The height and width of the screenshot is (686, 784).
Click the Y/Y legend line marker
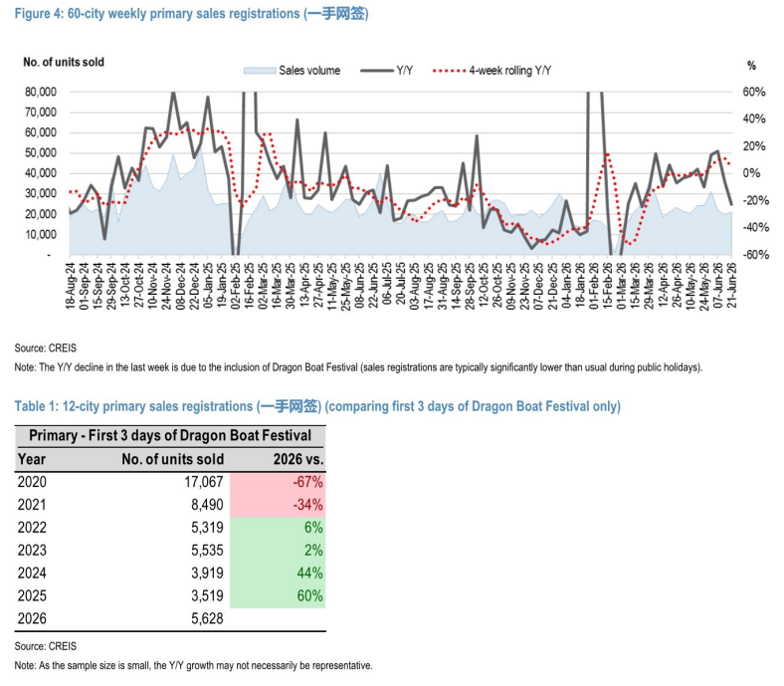[376, 71]
